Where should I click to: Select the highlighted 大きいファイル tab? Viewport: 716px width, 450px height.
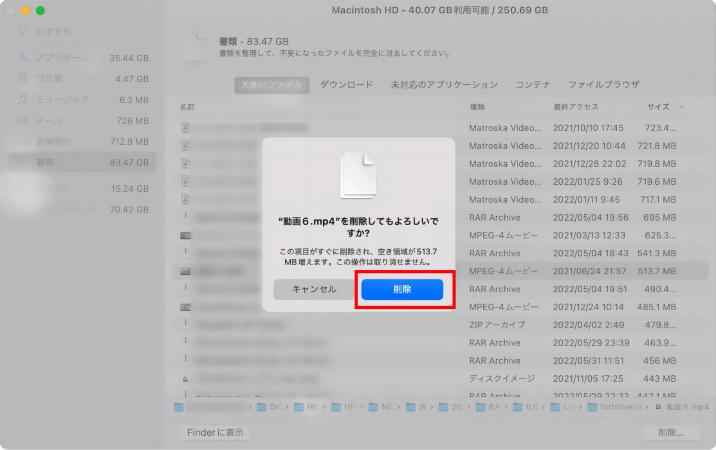[272, 85]
